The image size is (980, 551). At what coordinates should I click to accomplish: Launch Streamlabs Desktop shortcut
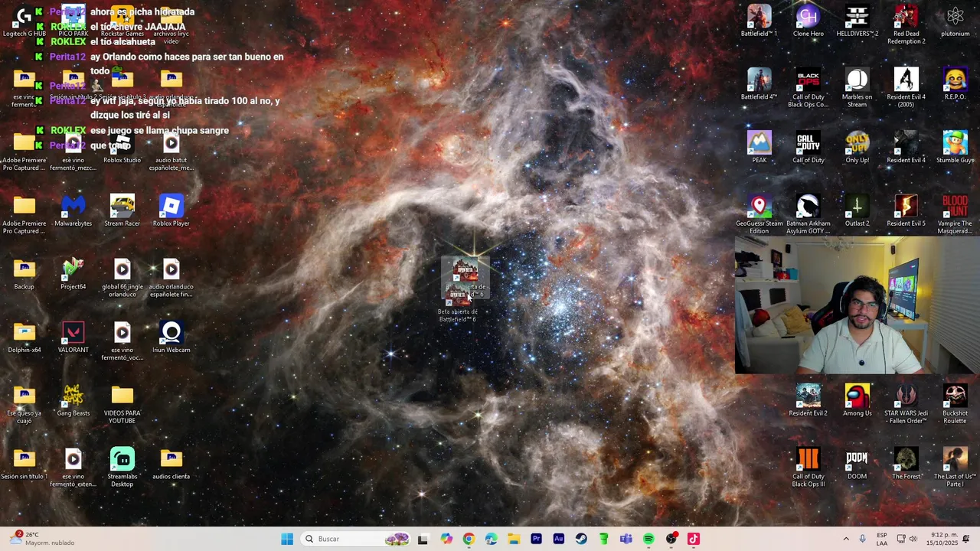point(122,468)
